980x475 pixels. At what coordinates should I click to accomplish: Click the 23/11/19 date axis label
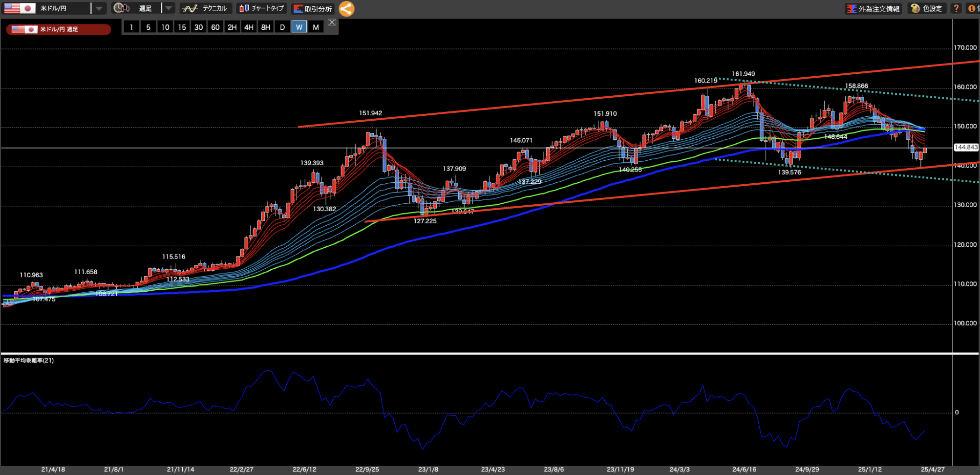click(x=620, y=469)
